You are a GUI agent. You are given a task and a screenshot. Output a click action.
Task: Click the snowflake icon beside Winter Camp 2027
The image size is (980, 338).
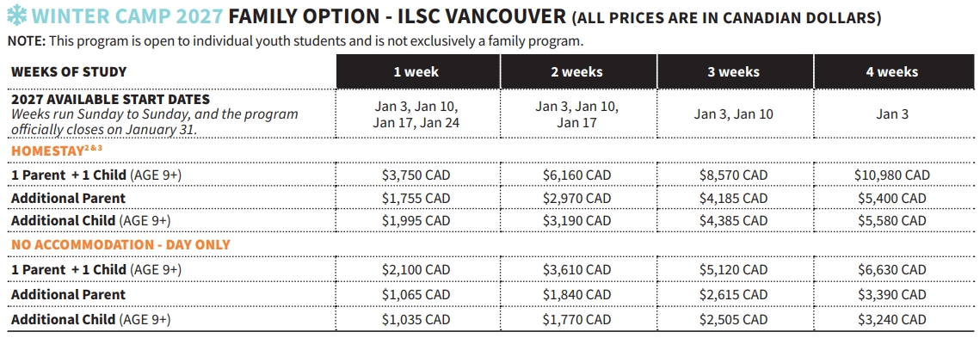[15, 17]
